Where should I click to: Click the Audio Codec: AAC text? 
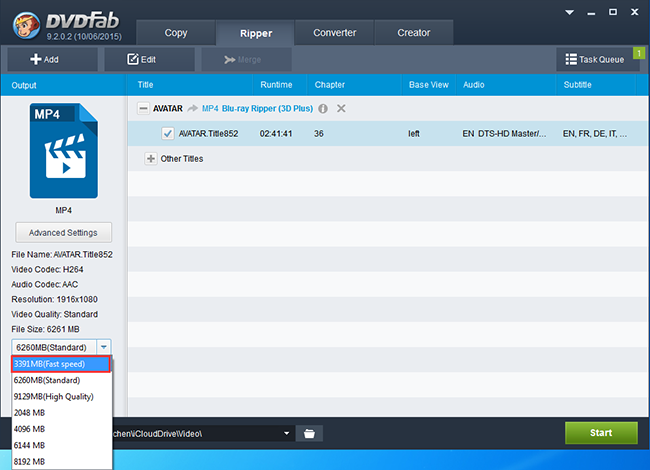coord(44,284)
